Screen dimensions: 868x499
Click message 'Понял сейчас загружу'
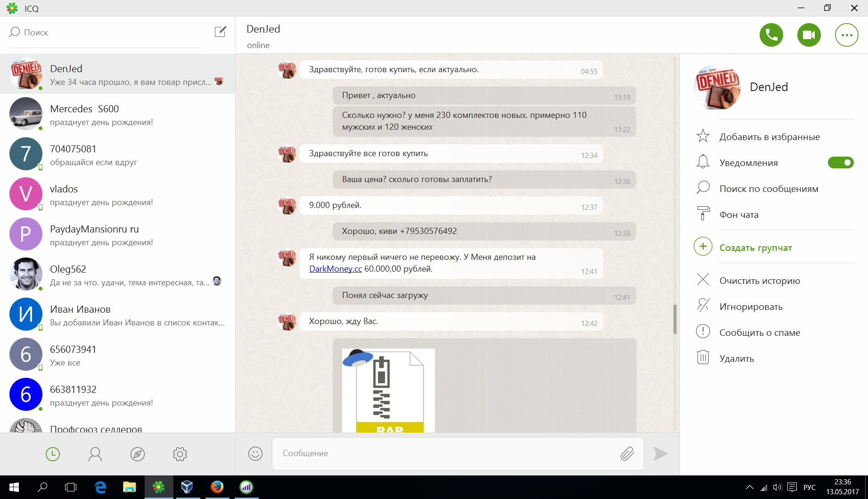click(484, 295)
